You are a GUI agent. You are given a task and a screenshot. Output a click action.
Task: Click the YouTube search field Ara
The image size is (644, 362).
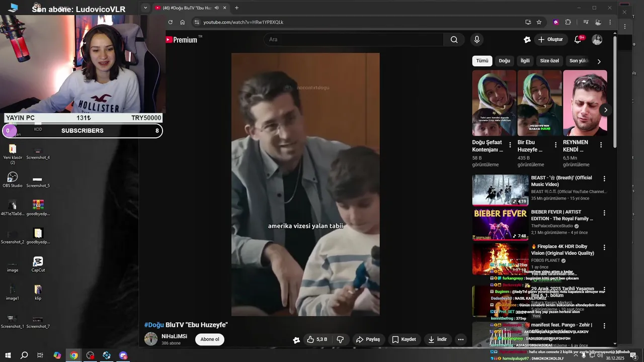click(354, 40)
